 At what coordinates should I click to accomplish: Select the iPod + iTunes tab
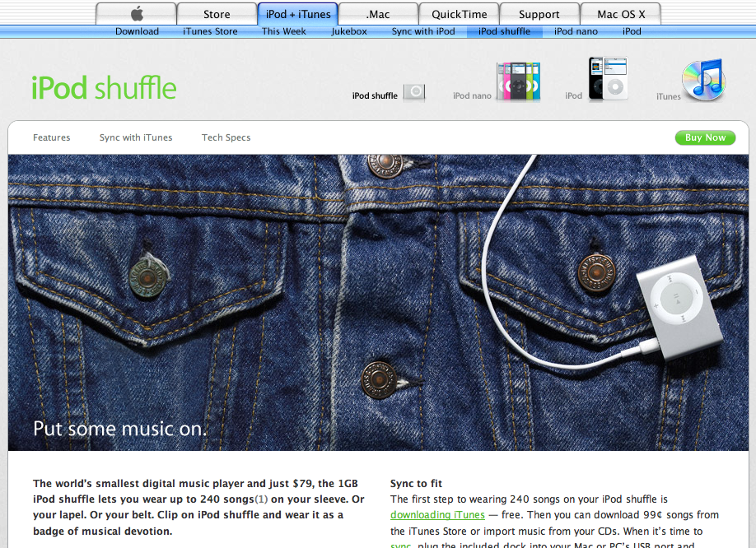pos(298,14)
